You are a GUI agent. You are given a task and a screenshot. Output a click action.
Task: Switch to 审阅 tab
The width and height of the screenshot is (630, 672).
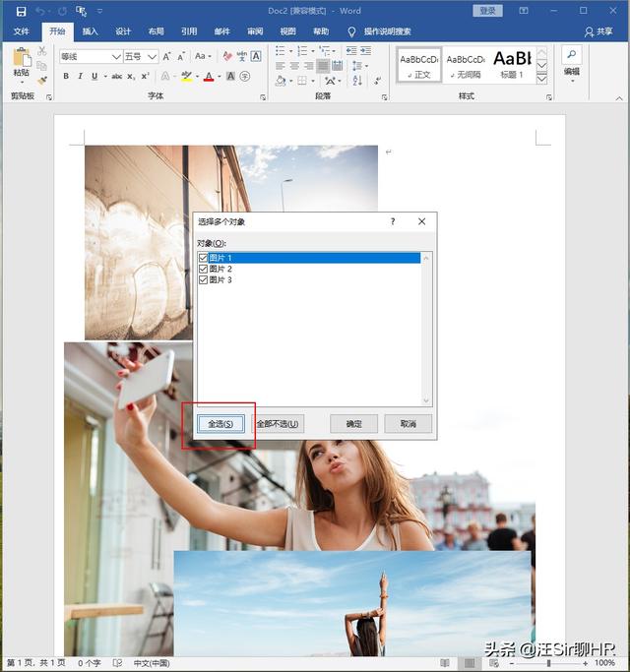(x=255, y=31)
